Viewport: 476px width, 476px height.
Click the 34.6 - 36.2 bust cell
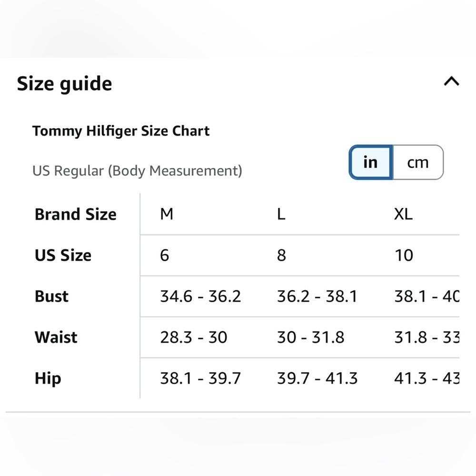point(200,296)
